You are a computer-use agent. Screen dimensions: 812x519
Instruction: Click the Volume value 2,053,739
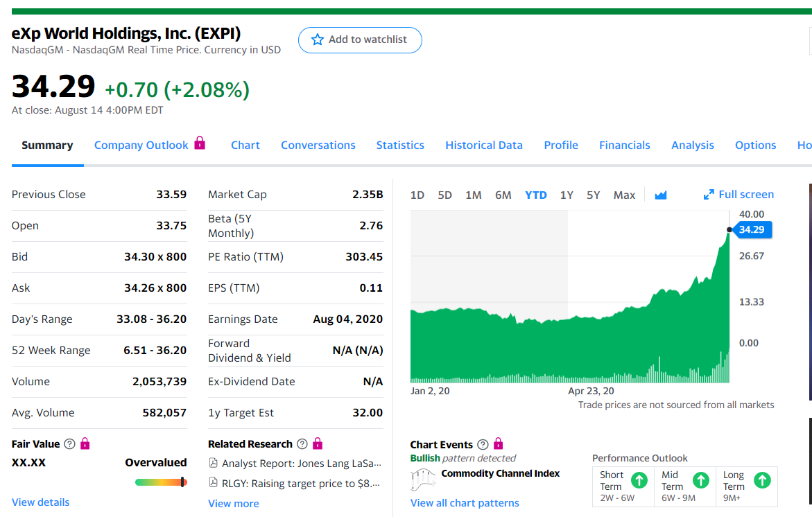point(159,381)
